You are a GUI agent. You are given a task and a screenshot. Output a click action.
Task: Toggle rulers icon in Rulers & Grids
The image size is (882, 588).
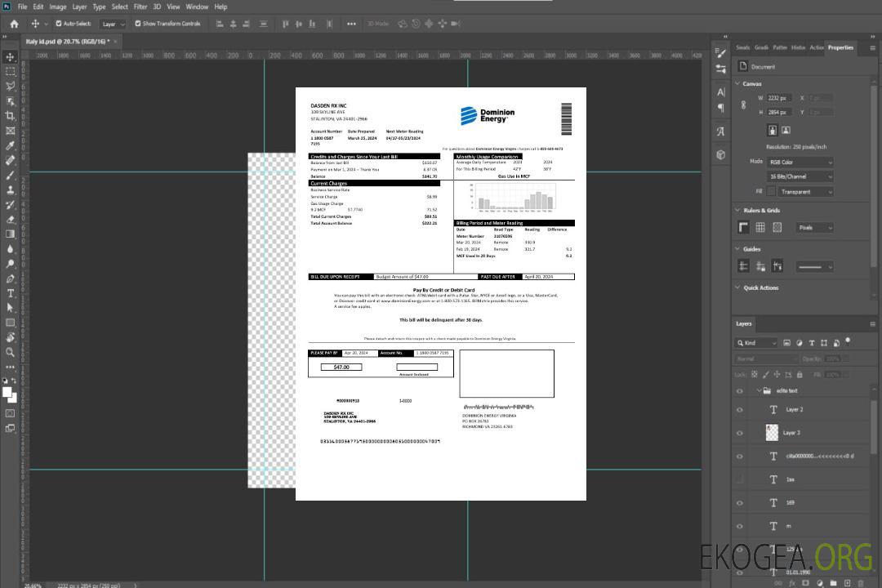click(743, 227)
